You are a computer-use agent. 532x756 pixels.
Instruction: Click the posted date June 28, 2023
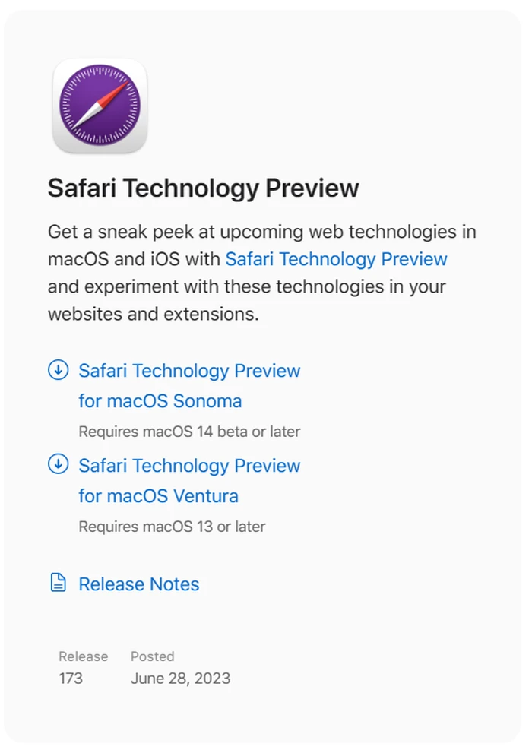tap(179, 679)
